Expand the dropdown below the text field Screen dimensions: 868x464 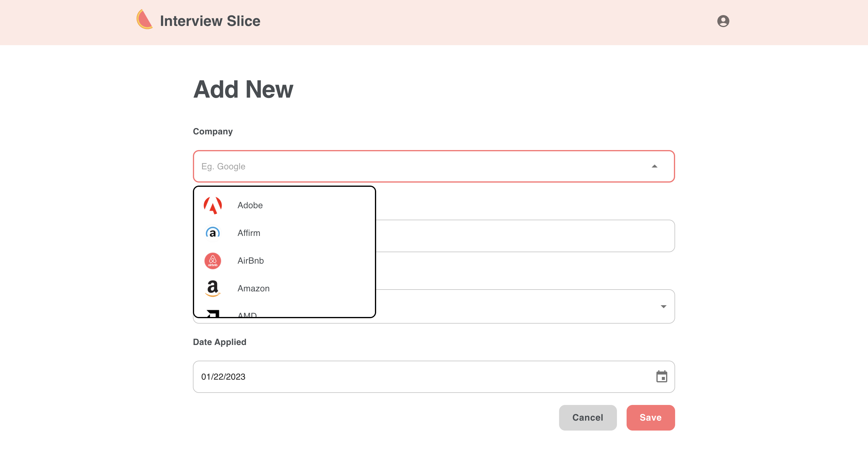tap(663, 306)
